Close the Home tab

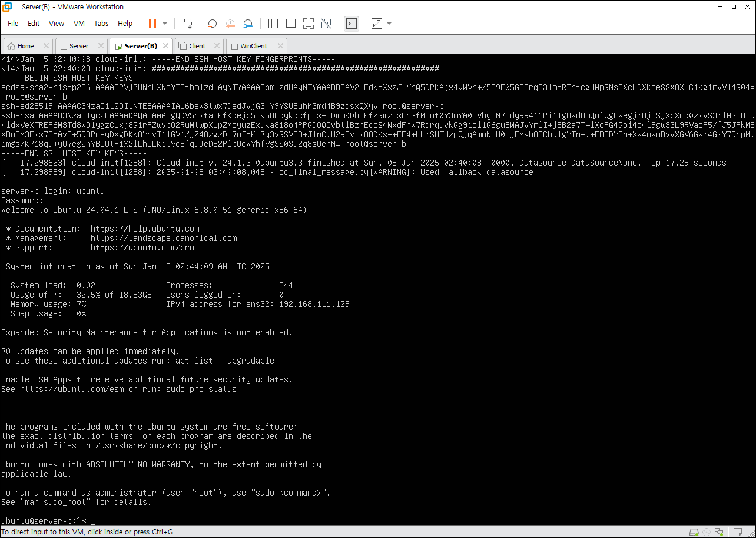(47, 46)
